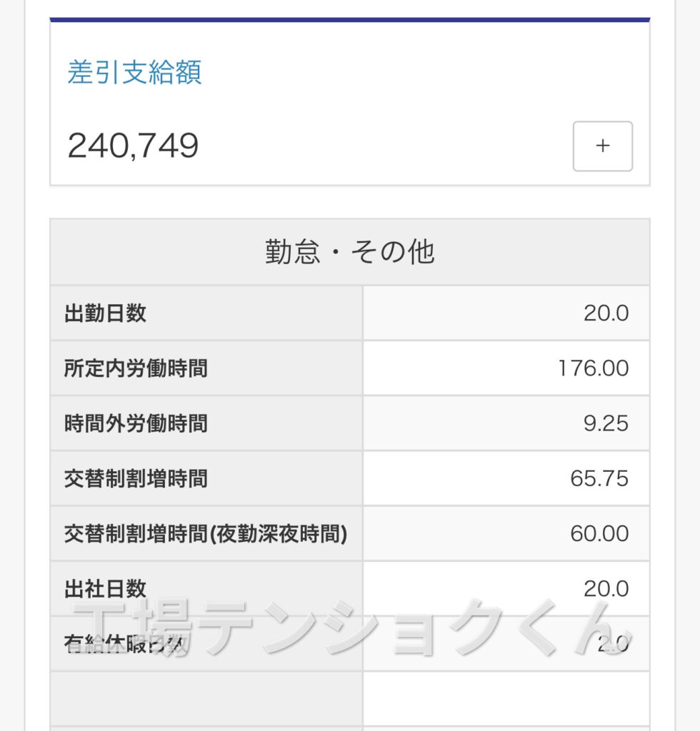Select the 出勤日数 row label
The image size is (700, 731).
pyautogui.click(x=106, y=313)
